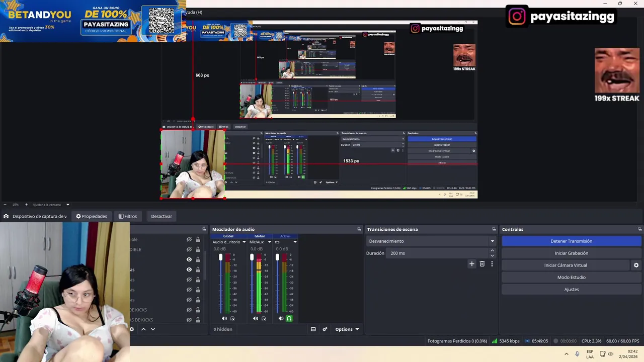Click Iniciar Cámara Virtual button
Viewport: 644px width, 362px height.
(x=566, y=265)
